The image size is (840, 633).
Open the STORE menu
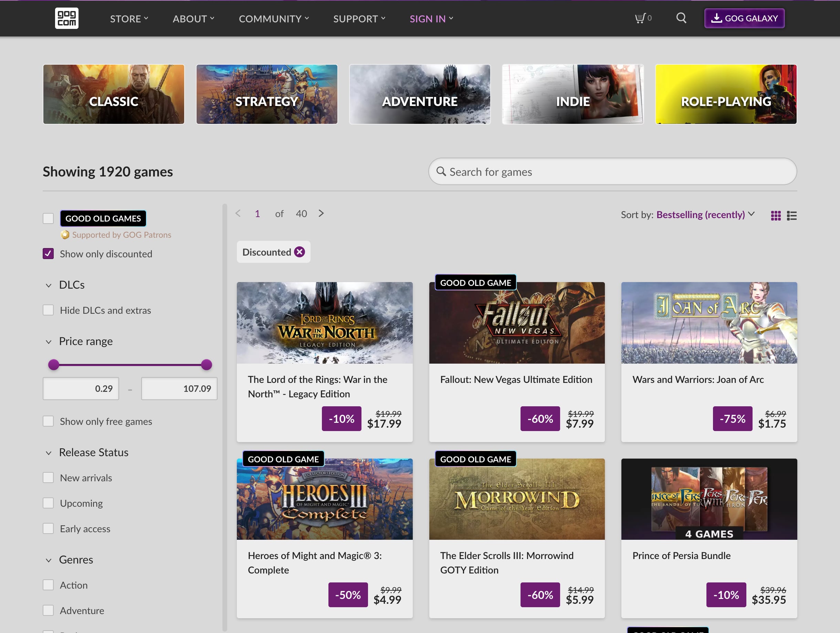click(129, 19)
